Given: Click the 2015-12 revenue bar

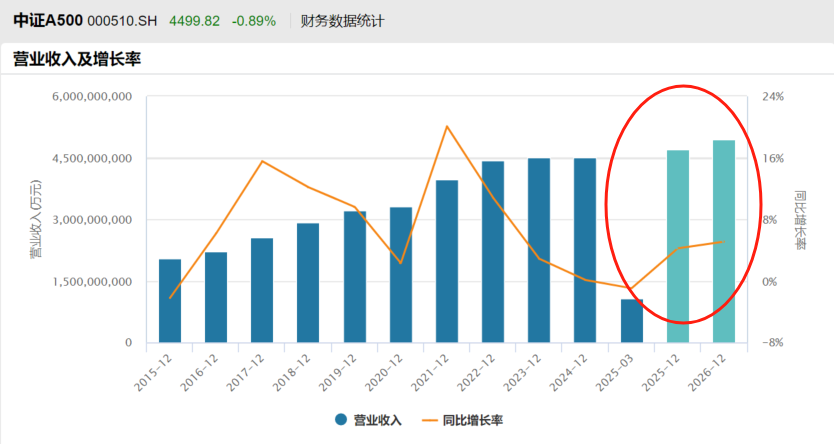Looking at the screenshot, I should coord(170,301).
